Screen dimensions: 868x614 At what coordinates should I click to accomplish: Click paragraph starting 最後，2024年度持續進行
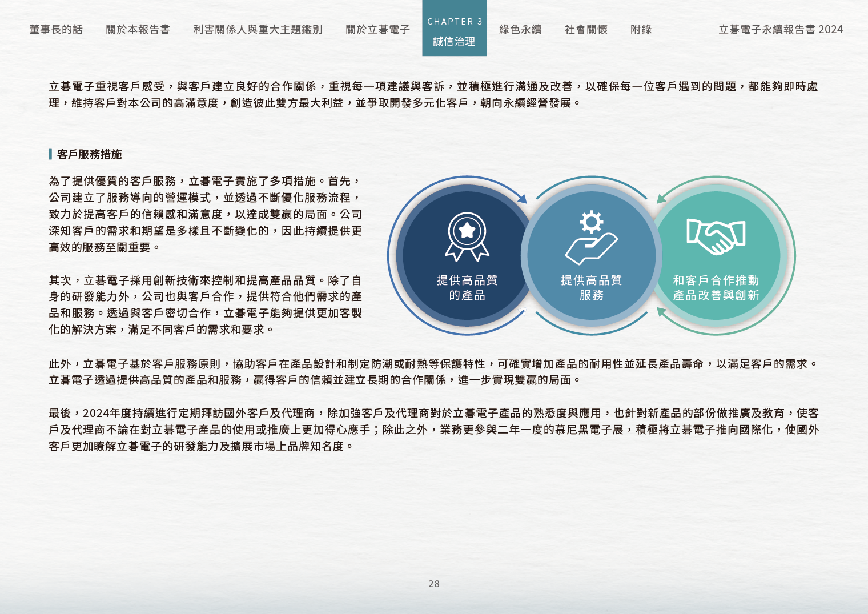(x=434, y=429)
